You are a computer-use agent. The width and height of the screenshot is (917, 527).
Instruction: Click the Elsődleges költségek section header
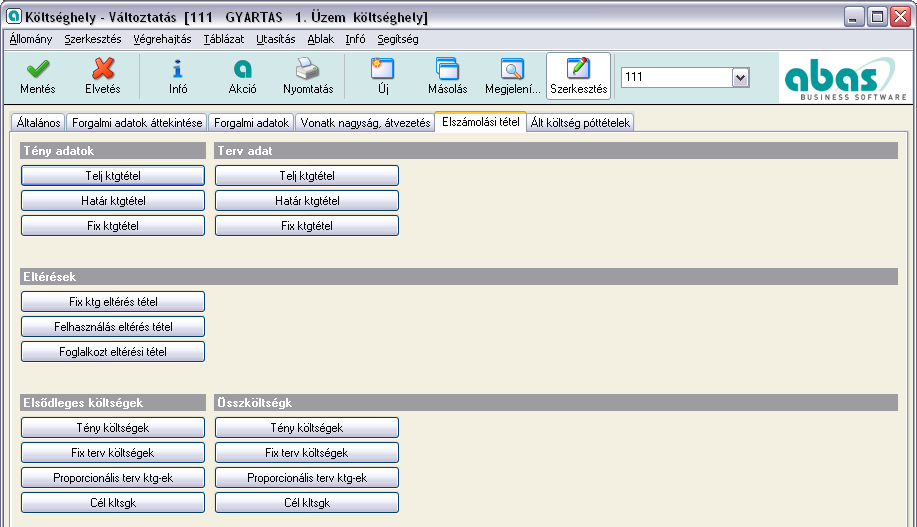pos(113,402)
